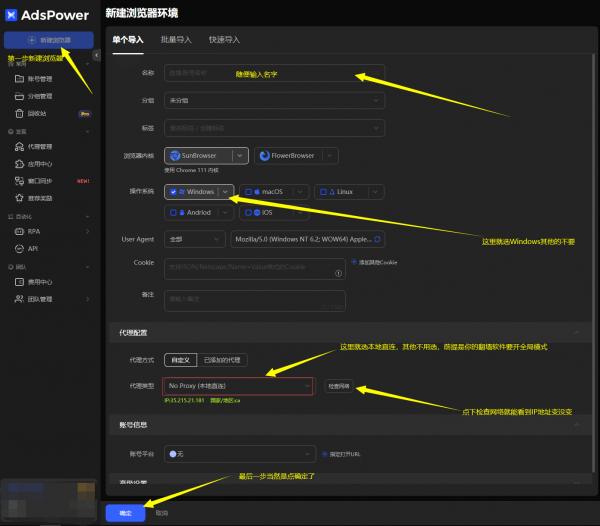The image size is (600, 526).
Task: Expand the 分组 group dropdown
Action: 273,101
